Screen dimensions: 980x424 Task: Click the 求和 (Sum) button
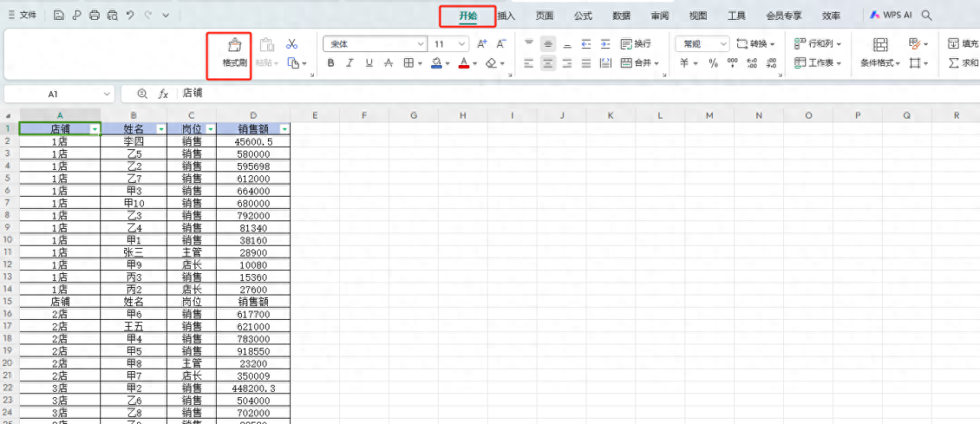pyautogui.click(x=964, y=64)
